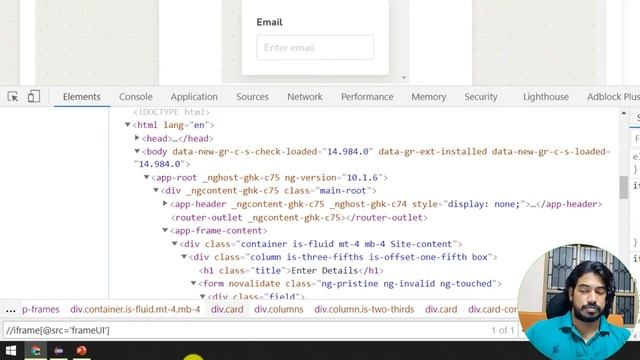Select the div.column.is-two-thirds breadcrumb
This screenshot has width=640, height=360.
364,309
